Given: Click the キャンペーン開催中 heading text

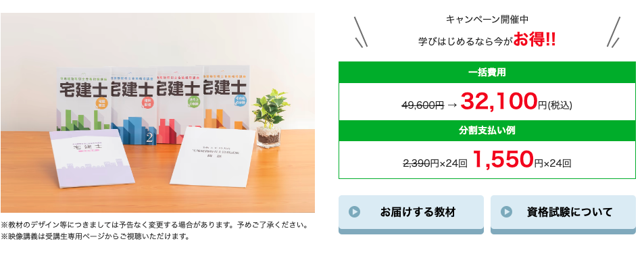Looking at the screenshot, I should (x=487, y=20).
